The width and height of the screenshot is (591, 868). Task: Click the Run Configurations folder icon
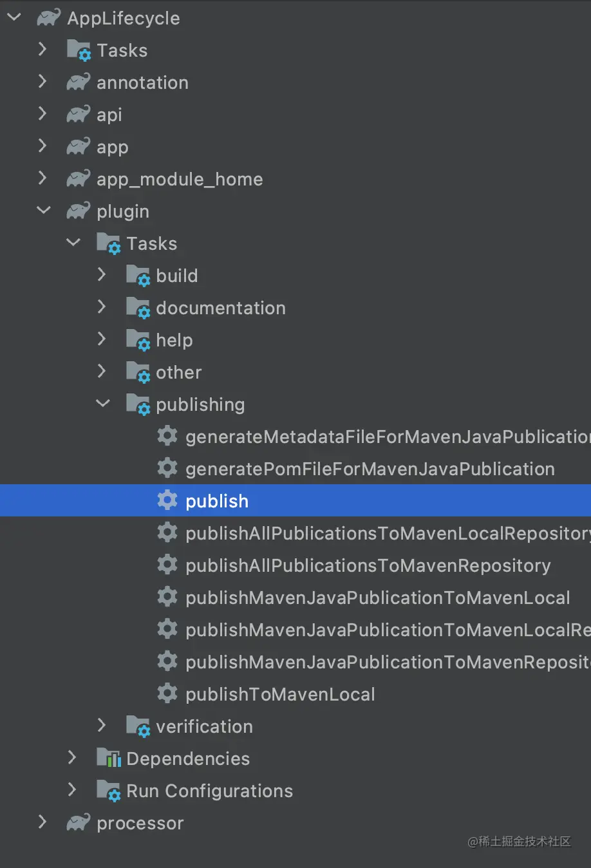[x=109, y=791]
